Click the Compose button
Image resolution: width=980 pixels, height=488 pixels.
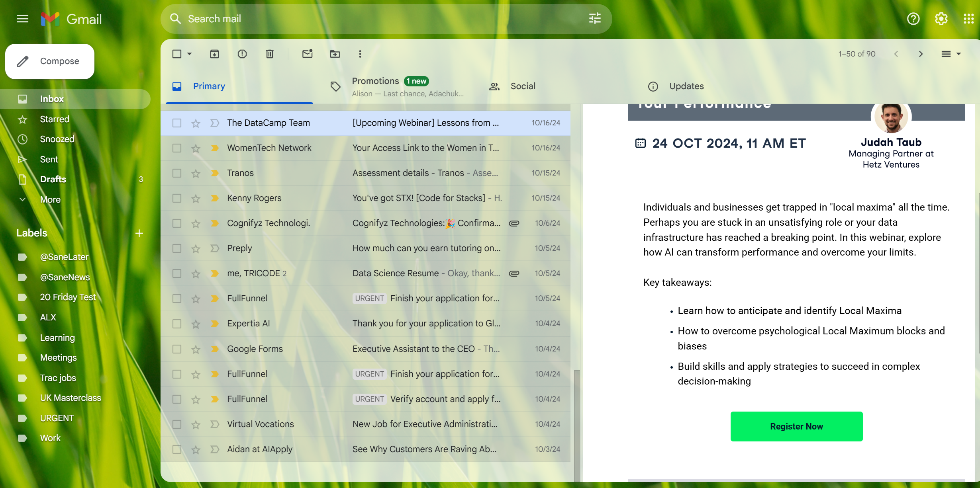click(50, 61)
